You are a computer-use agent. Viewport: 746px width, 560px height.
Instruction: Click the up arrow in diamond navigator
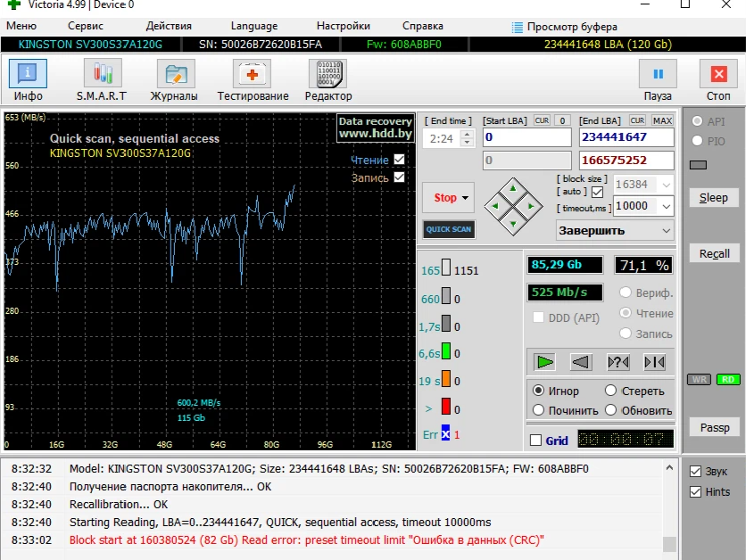coord(513,189)
